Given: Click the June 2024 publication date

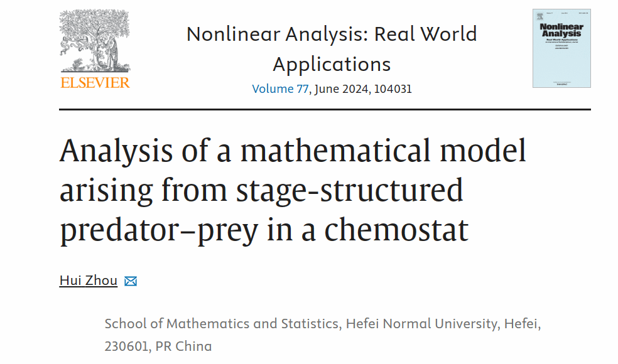Looking at the screenshot, I should (341, 88).
